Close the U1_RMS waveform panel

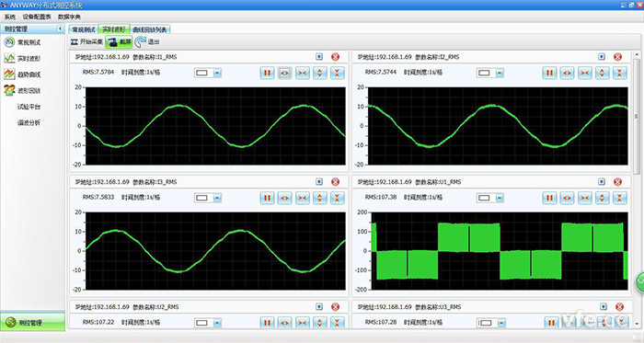(x=617, y=182)
